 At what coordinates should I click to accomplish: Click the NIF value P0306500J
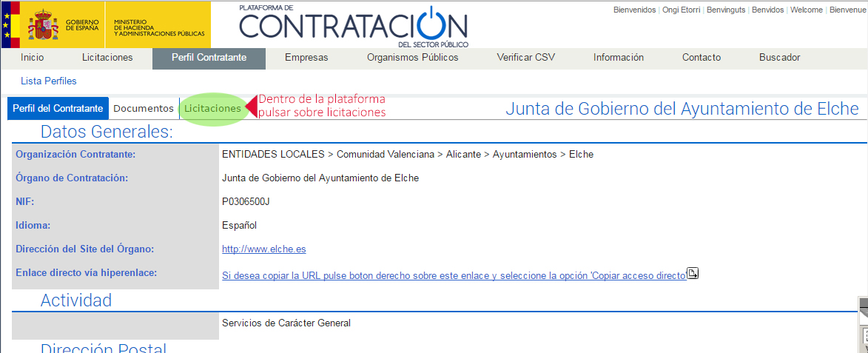(x=246, y=202)
